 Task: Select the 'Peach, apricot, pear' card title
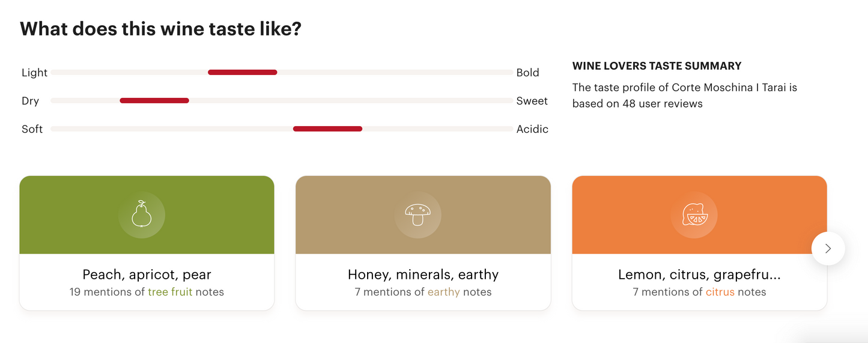click(x=147, y=275)
